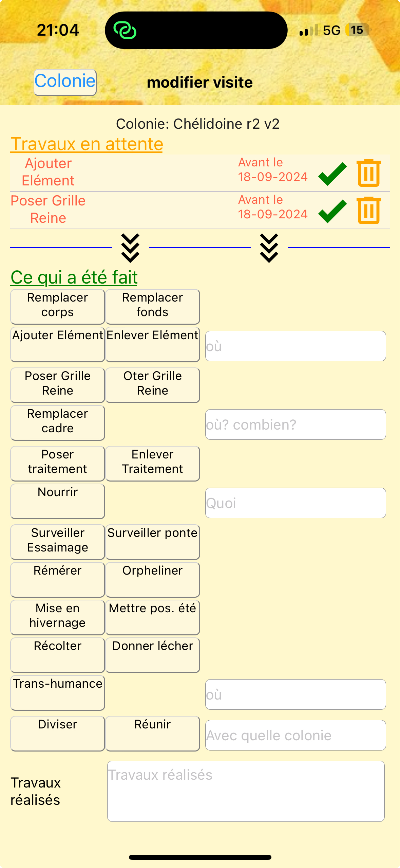Focus the Avec quelle colonie field
The width and height of the screenshot is (400, 868).
pyautogui.click(x=296, y=735)
